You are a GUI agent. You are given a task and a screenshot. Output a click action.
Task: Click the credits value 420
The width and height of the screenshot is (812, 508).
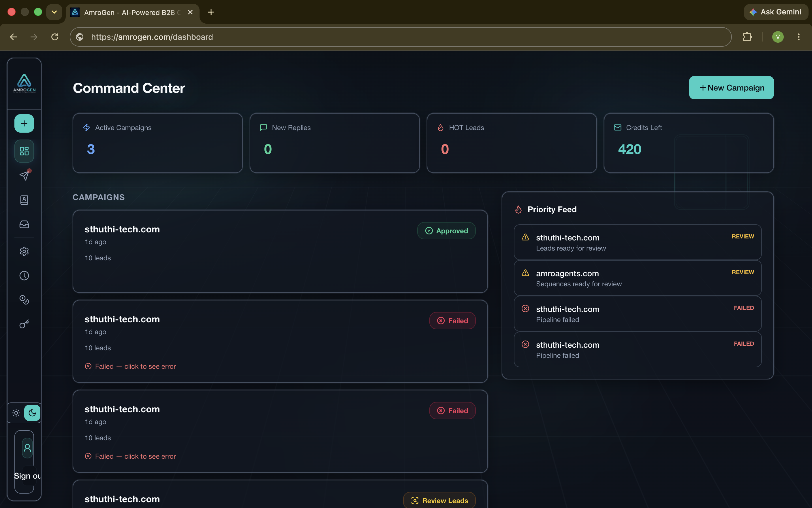pos(629,149)
